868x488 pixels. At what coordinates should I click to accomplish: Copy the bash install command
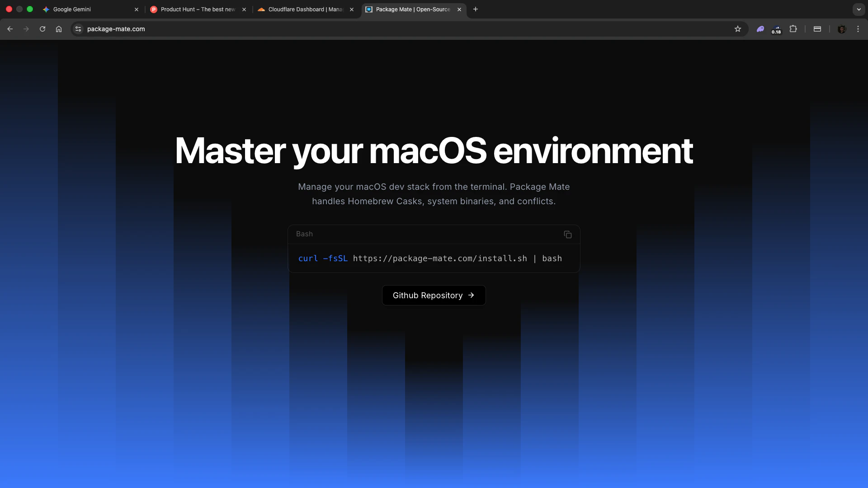(x=568, y=235)
